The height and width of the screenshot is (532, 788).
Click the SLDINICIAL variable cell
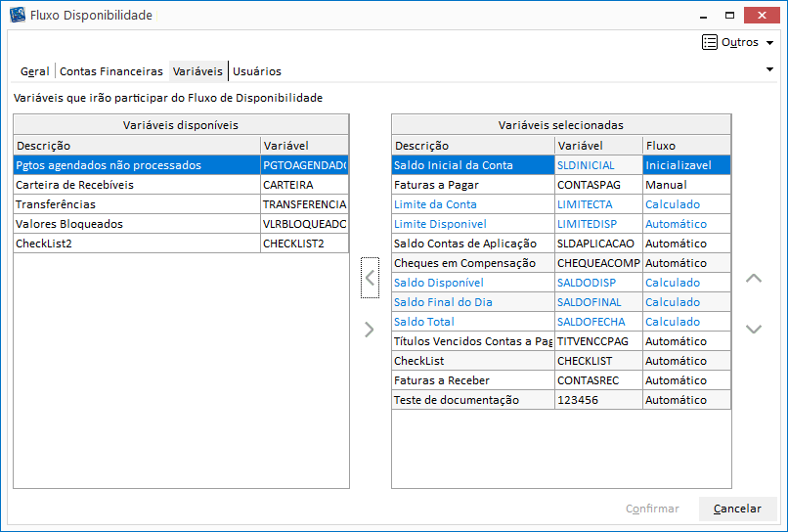[598, 165]
